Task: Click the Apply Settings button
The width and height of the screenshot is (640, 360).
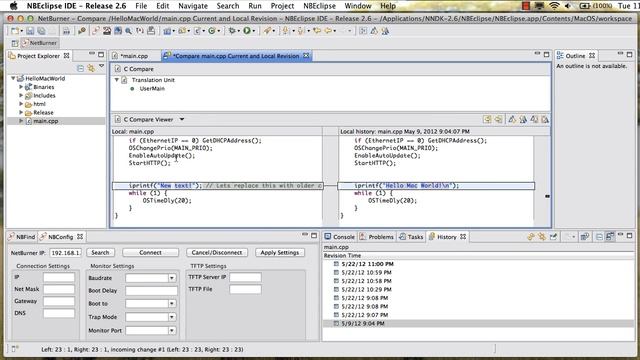Action: pyautogui.click(x=280, y=253)
